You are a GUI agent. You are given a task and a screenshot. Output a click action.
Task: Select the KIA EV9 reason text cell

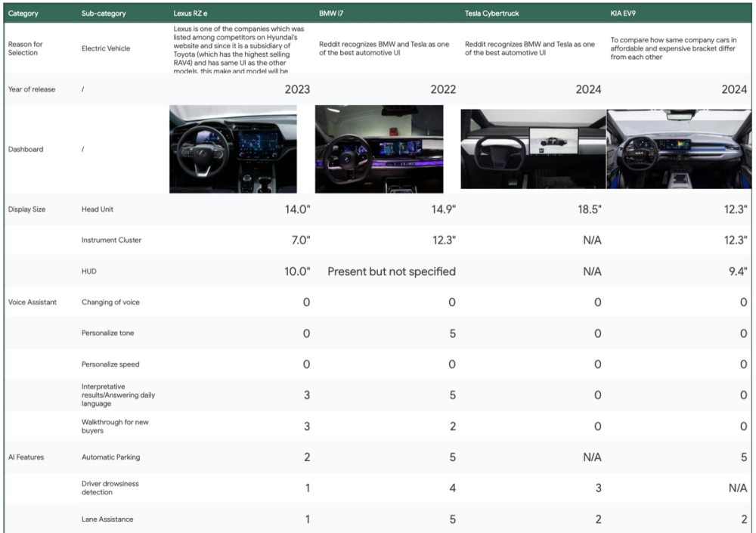coord(674,48)
